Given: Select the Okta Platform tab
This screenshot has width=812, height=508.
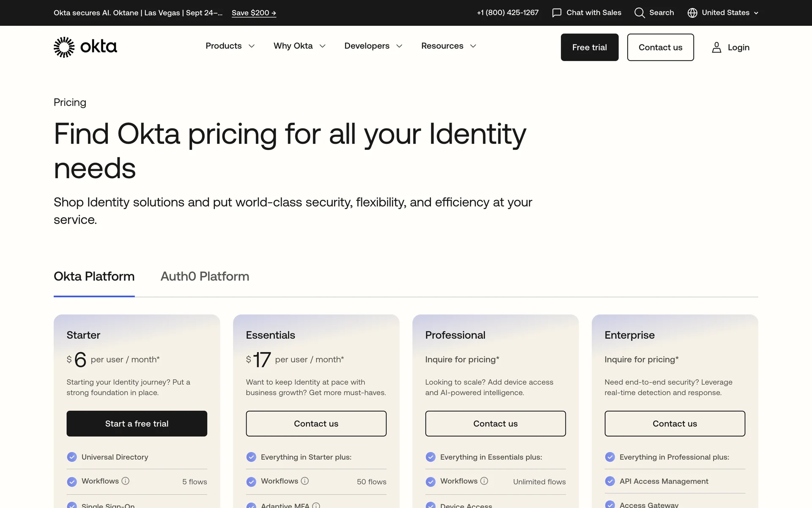Looking at the screenshot, I should point(94,276).
